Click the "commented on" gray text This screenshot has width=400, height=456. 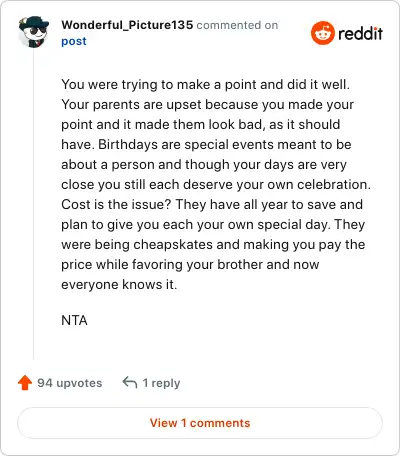point(237,25)
